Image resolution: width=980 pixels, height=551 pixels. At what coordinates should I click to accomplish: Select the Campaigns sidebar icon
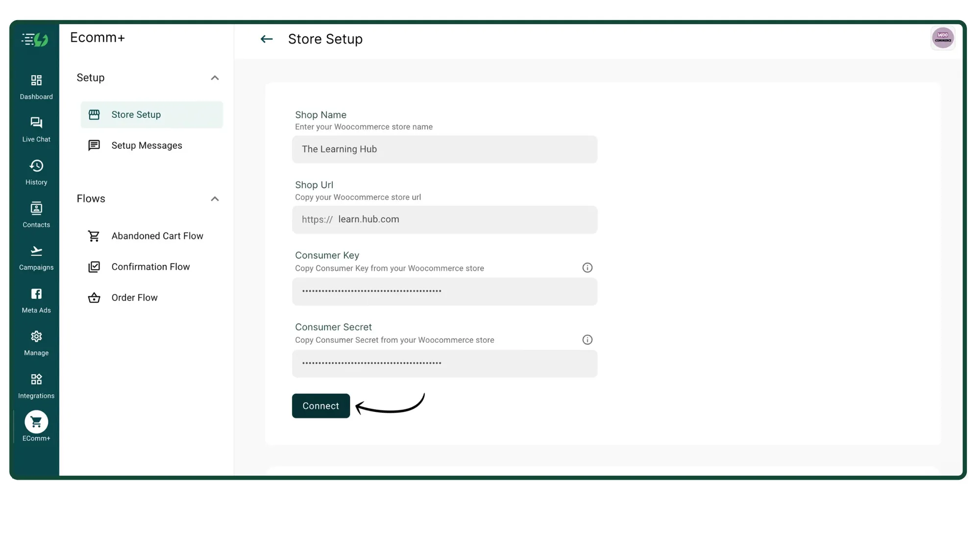[36, 257]
